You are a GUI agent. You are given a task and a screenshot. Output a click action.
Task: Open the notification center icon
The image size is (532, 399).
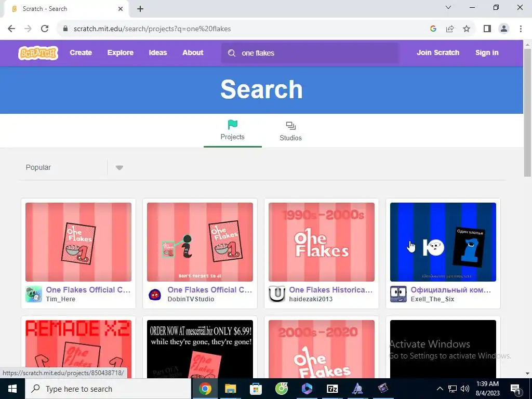click(x=516, y=389)
